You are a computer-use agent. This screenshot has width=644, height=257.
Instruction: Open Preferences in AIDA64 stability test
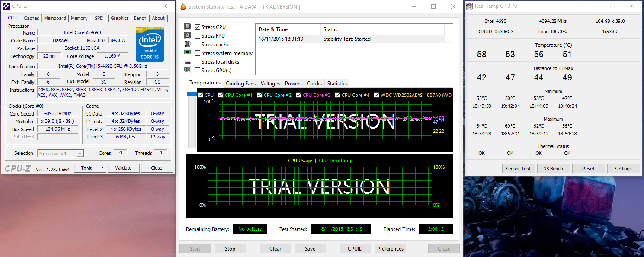(x=391, y=248)
